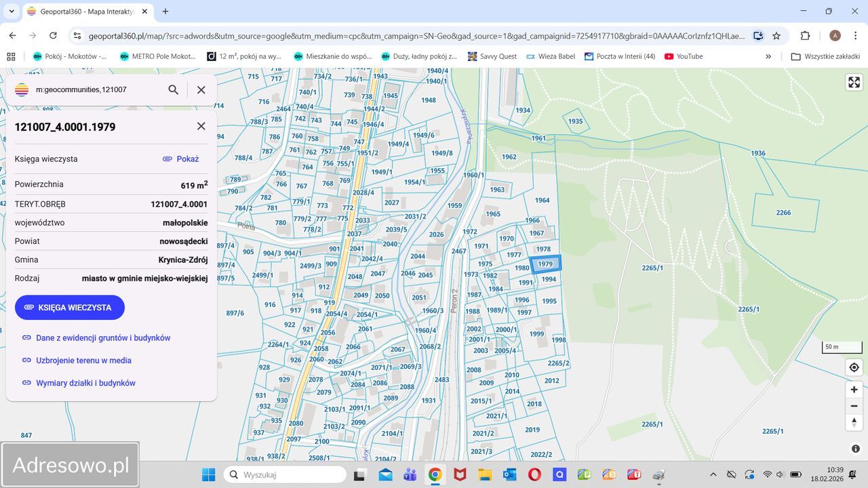
Task: Close the 121007_4.0001.1979 parcel details panel
Action: [x=201, y=127]
